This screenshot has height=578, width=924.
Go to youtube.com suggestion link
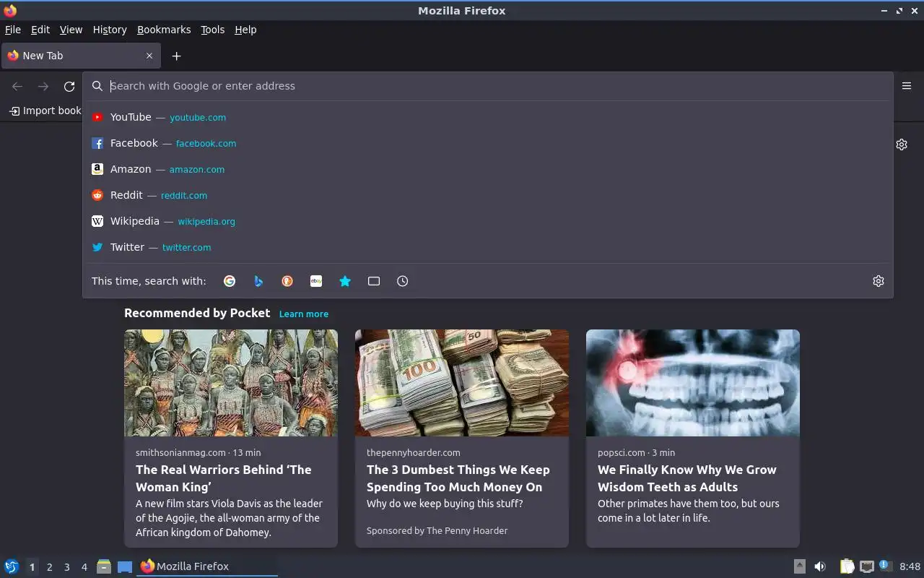(x=198, y=117)
